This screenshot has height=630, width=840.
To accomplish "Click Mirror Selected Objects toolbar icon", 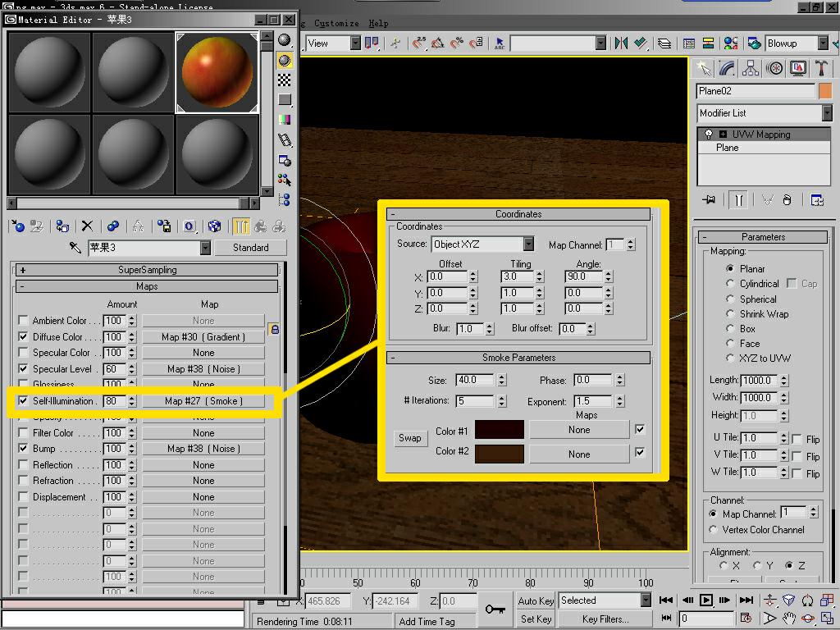I will [x=621, y=43].
